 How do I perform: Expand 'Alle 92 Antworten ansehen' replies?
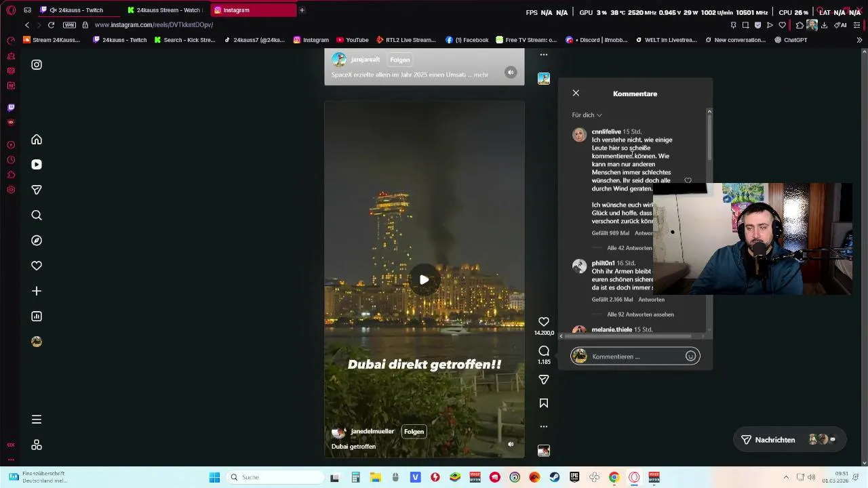[640, 314]
